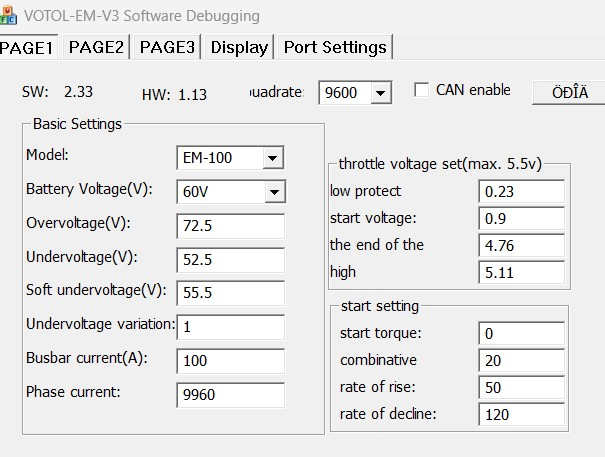Select the rate of decline field
The width and height of the screenshot is (605, 457).
pyautogui.click(x=520, y=414)
